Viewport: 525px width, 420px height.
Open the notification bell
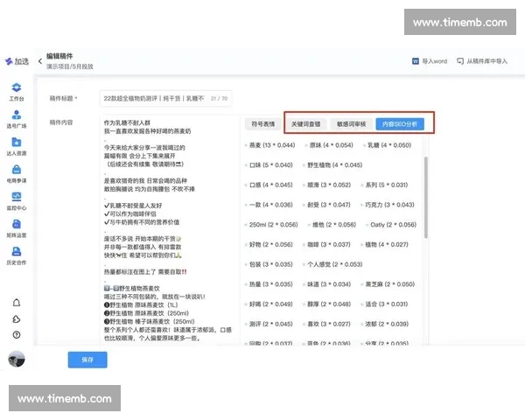pyautogui.click(x=17, y=303)
